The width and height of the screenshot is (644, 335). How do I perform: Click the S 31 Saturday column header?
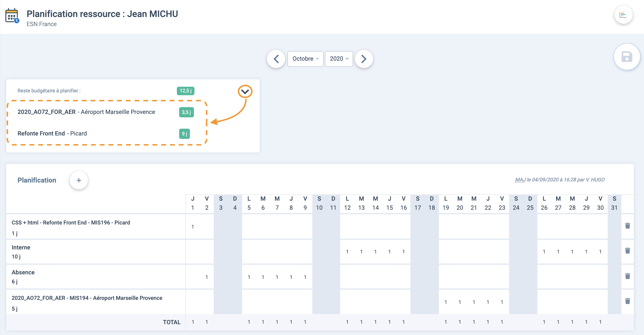[614, 203]
